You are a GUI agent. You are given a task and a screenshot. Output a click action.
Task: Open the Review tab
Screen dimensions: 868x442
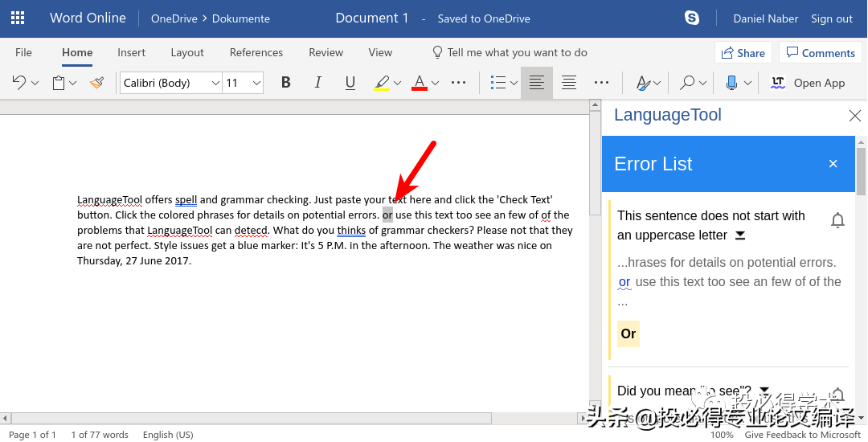[x=325, y=52]
